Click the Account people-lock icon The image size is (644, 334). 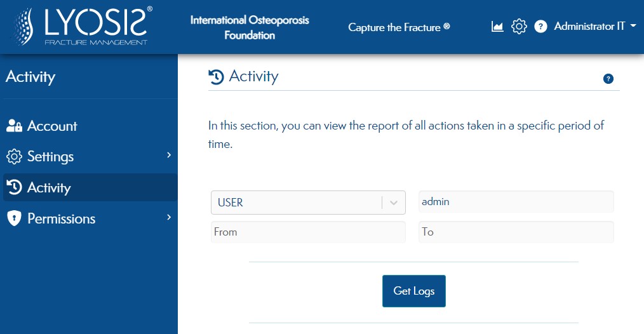click(x=14, y=126)
